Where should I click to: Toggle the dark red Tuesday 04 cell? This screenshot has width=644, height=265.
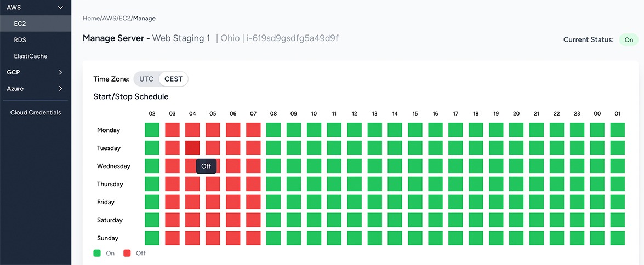point(192,148)
